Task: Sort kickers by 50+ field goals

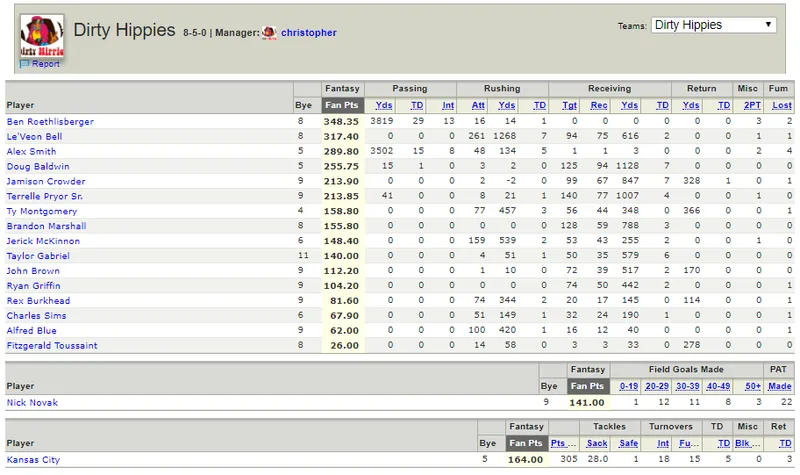Action: click(753, 386)
